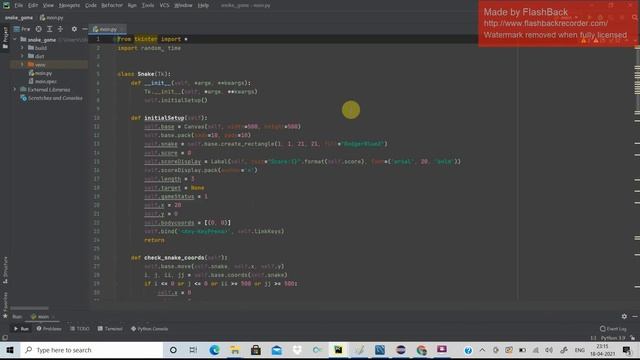This screenshot has width=640, height=360.
Task: Click the read-only lock icon in status bar
Action: 632,338
